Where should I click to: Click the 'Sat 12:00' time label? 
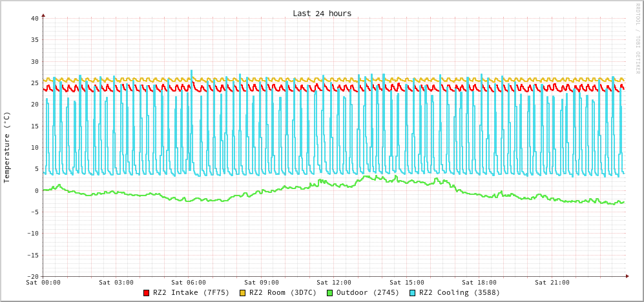tap(334, 282)
